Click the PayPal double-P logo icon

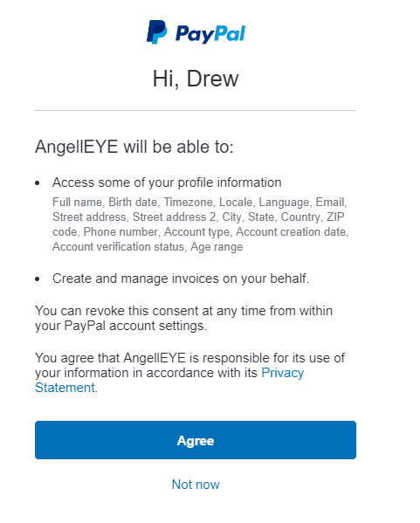coord(156,32)
